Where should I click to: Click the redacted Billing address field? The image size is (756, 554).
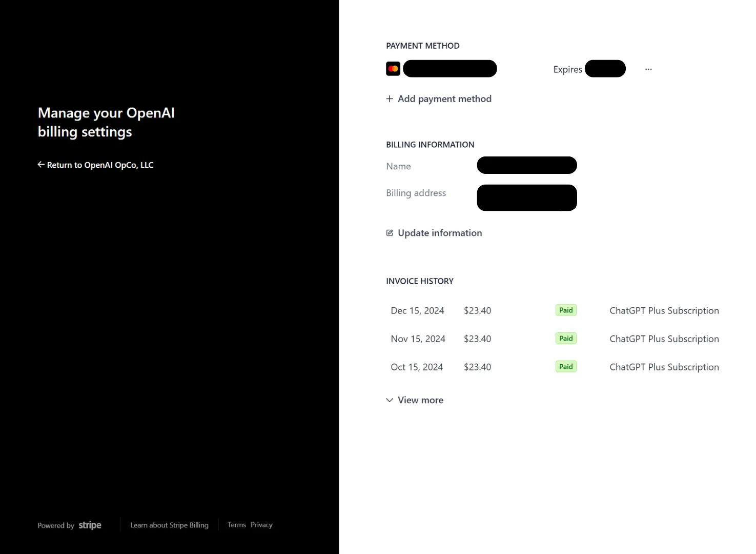click(x=526, y=197)
